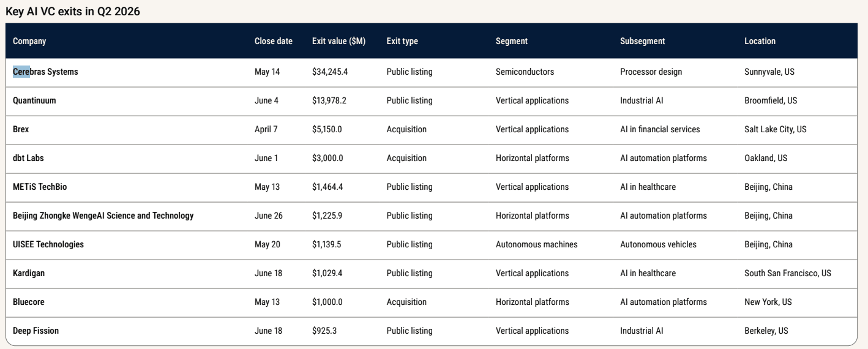
Task: Click Autonomous machines segment cell
Action: (x=536, y=244)
